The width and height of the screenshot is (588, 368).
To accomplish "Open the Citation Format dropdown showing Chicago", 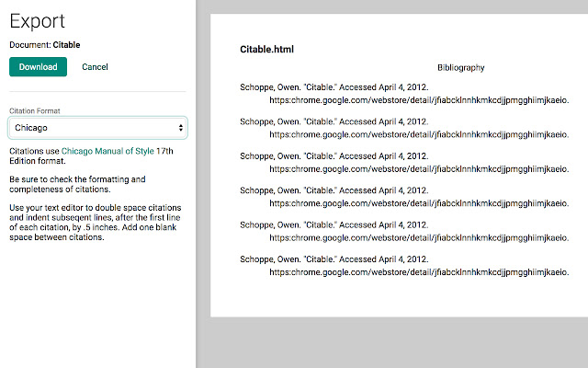I will pyautogui.click(x=98, y=128).
